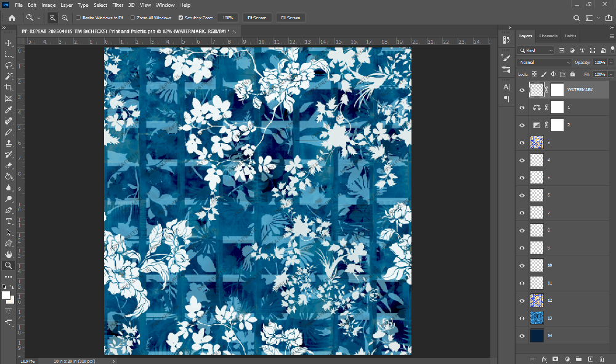Select the Hand tool

(8, 254)
